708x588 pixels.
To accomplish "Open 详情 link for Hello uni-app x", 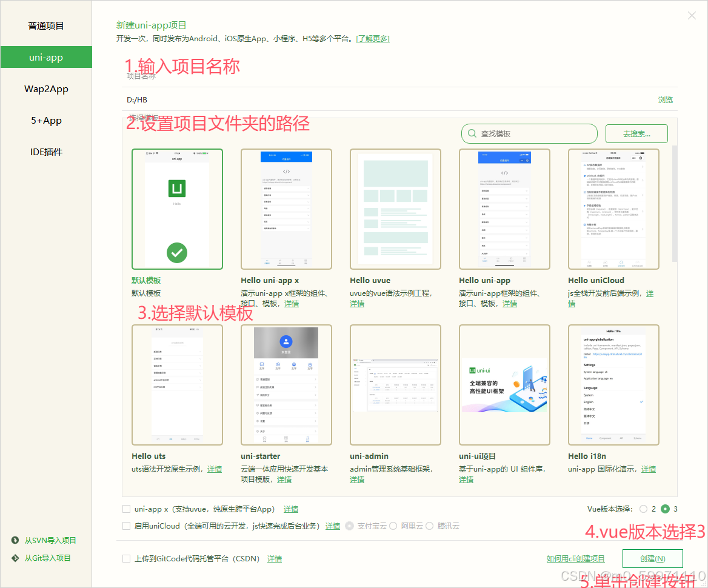I will [292, 304].
